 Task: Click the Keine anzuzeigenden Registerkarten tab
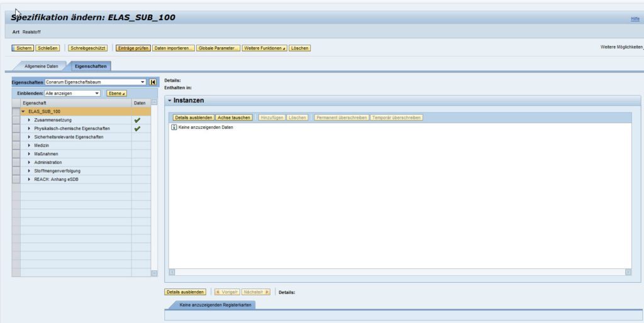[216, 305]
